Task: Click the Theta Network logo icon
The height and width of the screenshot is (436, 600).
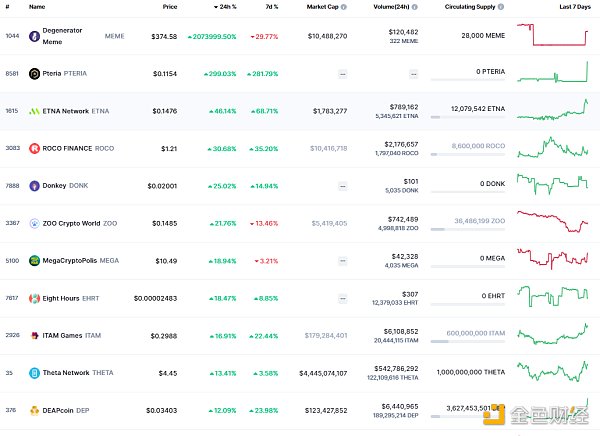Action: point(34,372)
